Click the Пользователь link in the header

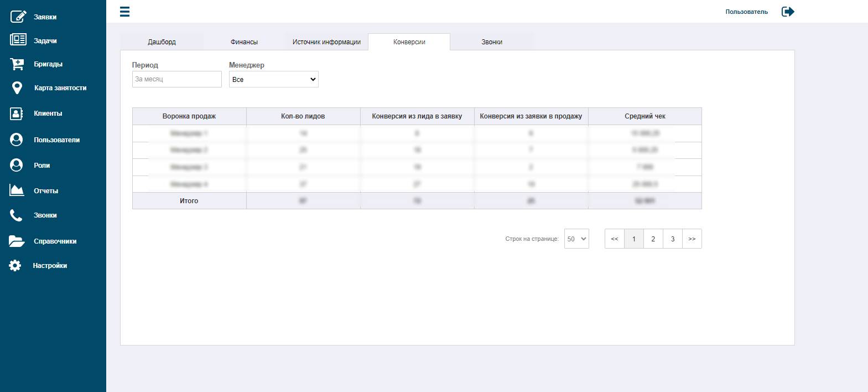point(746,12)
